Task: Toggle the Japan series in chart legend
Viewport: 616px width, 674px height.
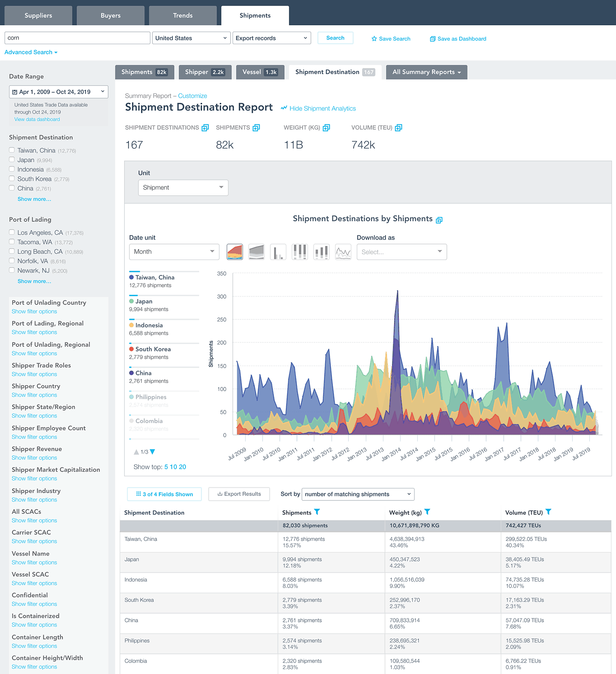Action: (x=144, y=301)
